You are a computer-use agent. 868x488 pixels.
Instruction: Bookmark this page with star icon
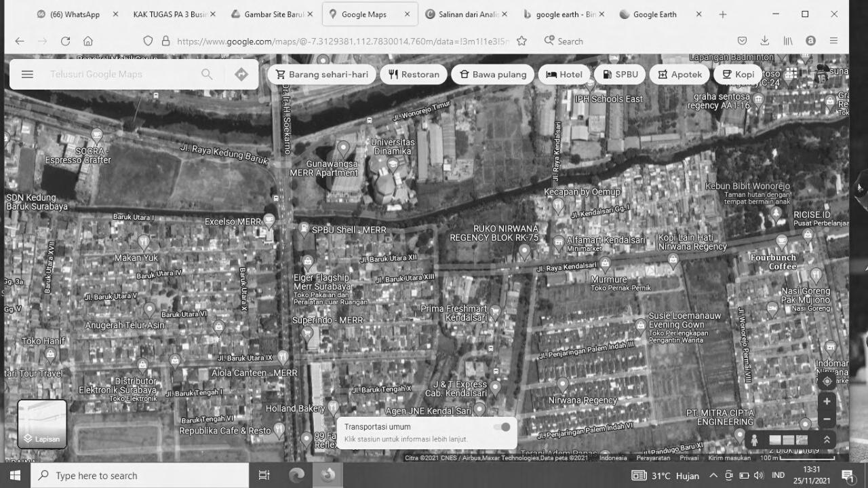coord(521,41)
